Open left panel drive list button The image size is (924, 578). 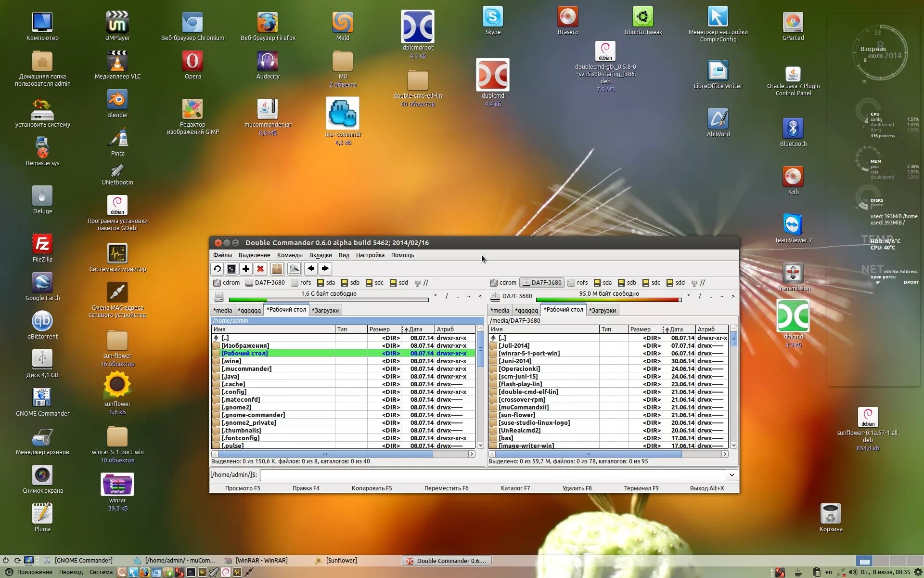click(219, 296)
